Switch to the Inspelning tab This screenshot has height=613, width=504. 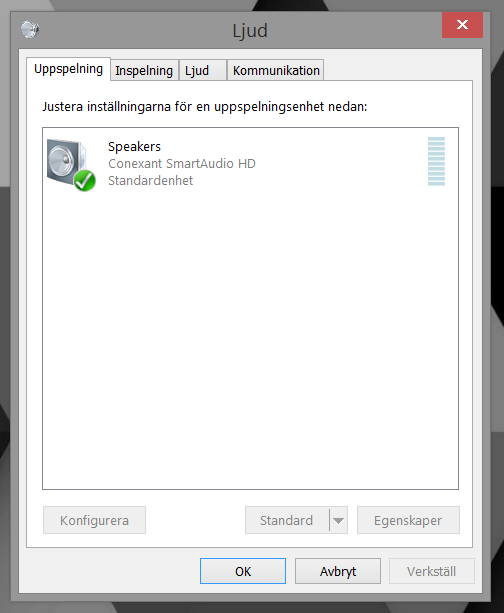click(x=144, y=70)
